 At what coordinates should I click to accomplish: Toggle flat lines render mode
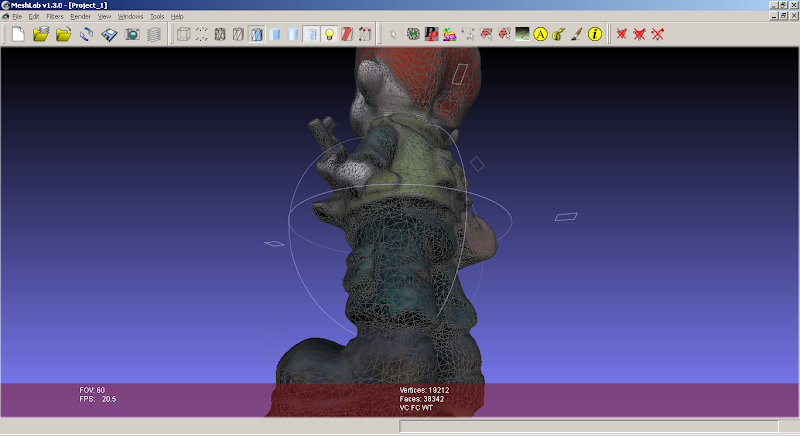[257, 34]
